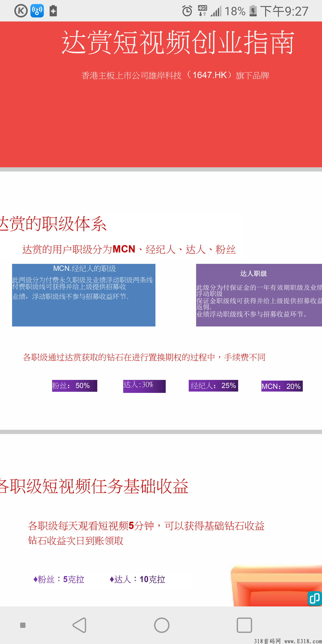This screenshot has height=644, width=322.
Task: Tap the line listing MCN、经纪人、达人、粉丝
Action: point(129,250)
